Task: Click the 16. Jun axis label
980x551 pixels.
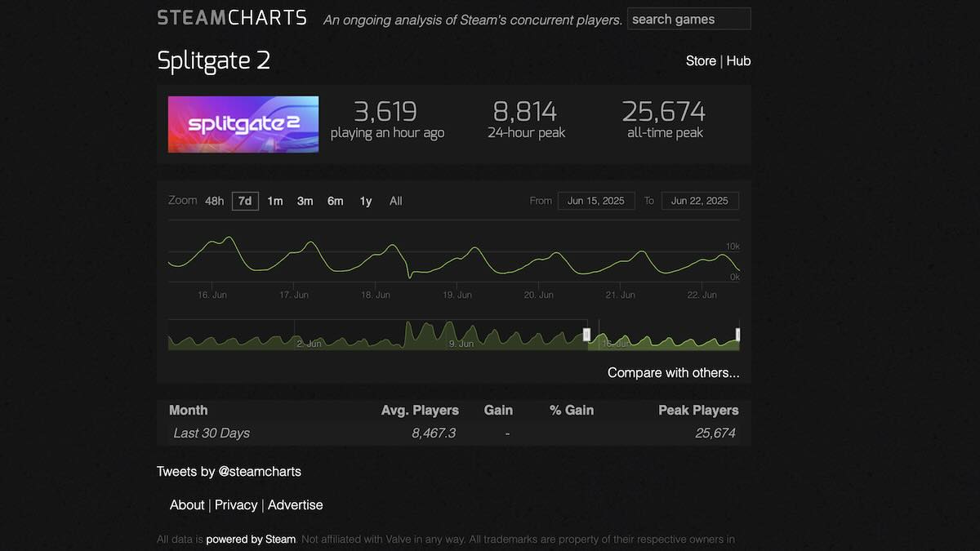Action: [212, 295]
